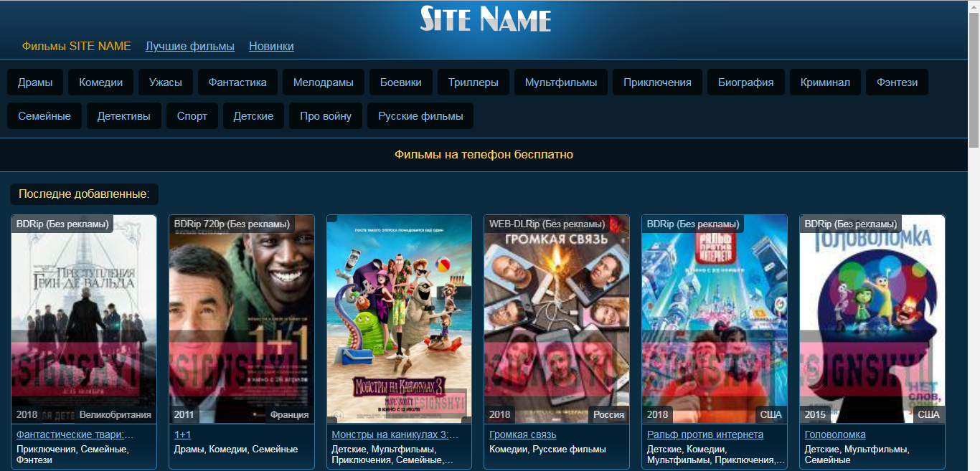The height and width of the screenshot is (471, 980).
Task: Click the Головоломка Inside Out poster
Action: tap(872, 319)
